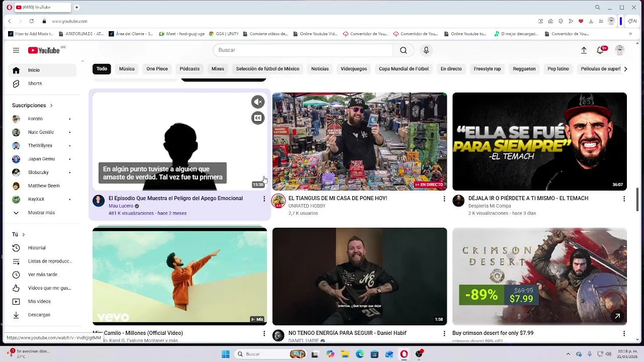Click the Opera bookmark heart icon
Viewport: 644px width, 362px height.
[x=581, y=21]
